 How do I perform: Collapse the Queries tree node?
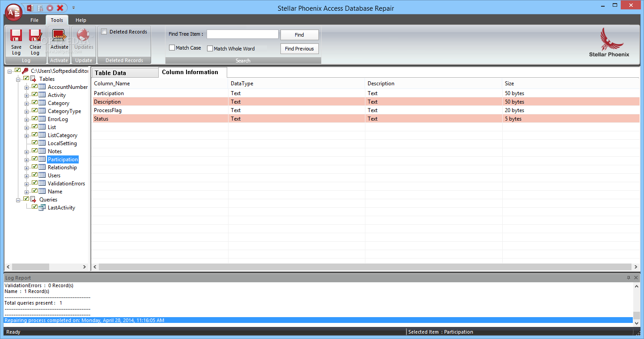click(18, 200)
